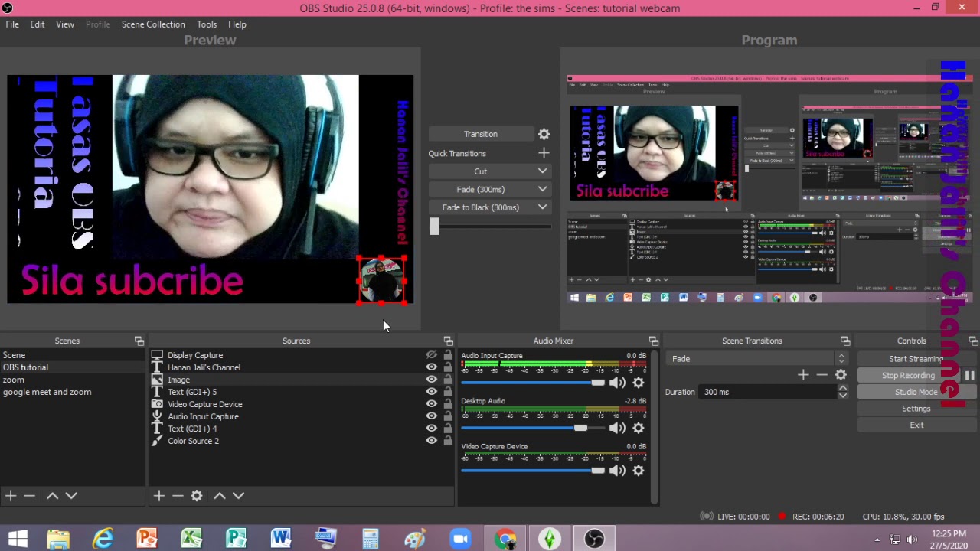Viewport: 980px width, 551px height.
Task: Adjust Audio Input Capture volume slider
Action: 598,383
